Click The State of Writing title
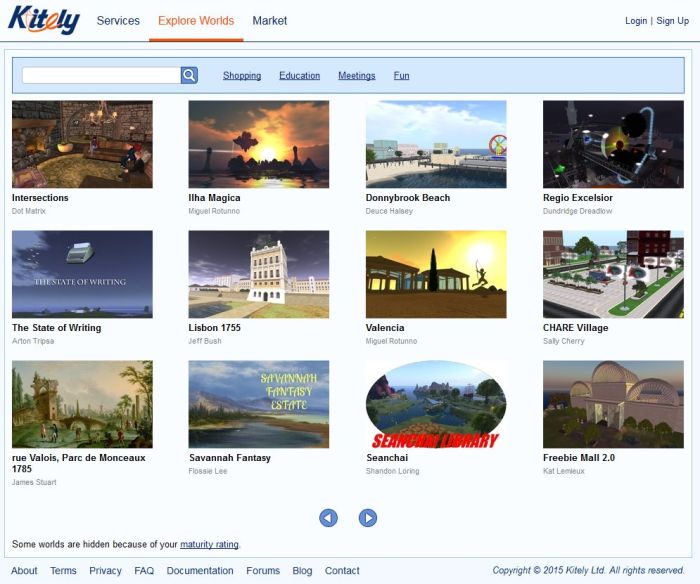 coord(57,328)
